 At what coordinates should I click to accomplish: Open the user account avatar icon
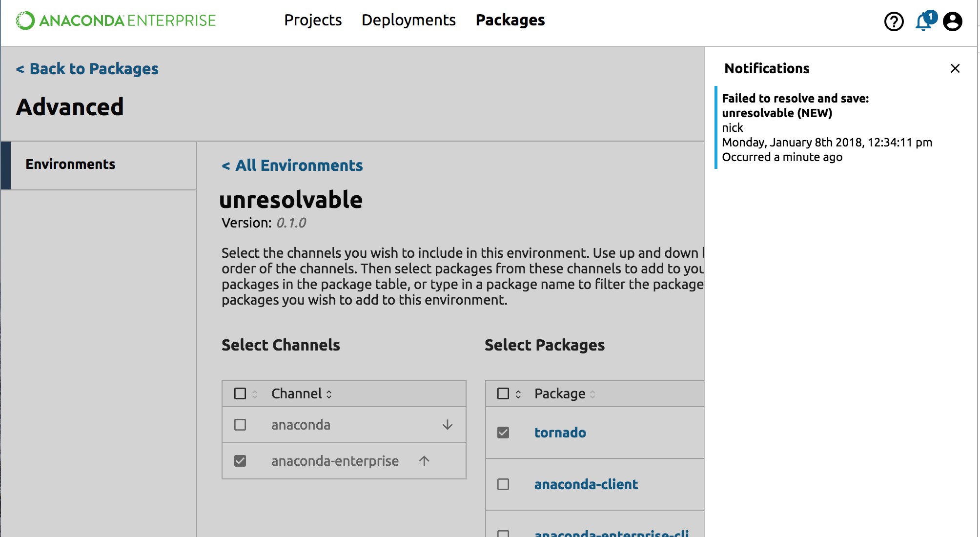point(952,21)
